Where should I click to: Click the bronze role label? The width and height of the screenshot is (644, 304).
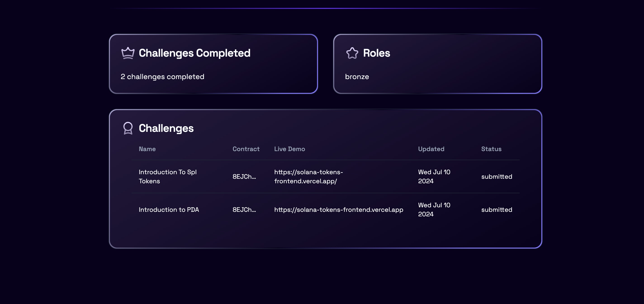click(357, 77)
